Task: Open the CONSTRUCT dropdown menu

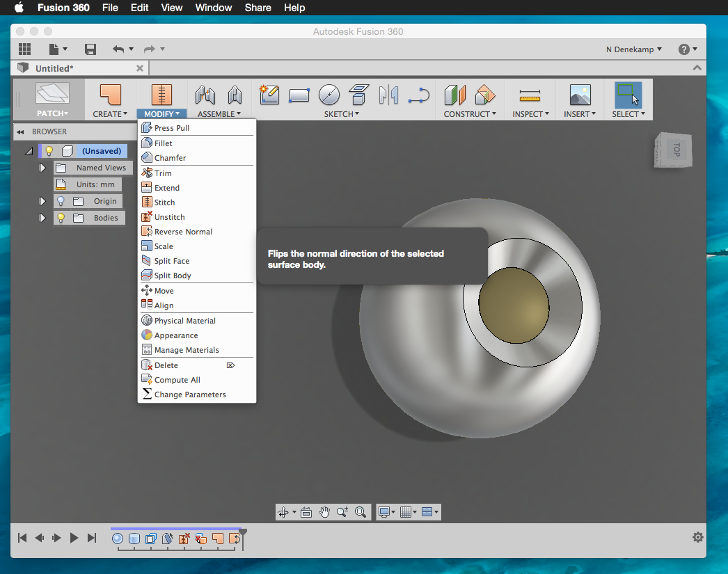Action: [x=470, y=113]
